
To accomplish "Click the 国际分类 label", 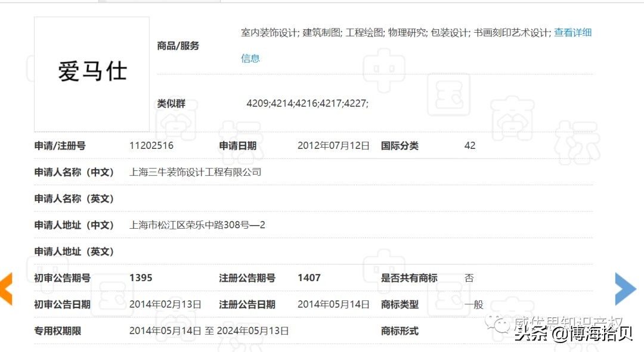I will [x=400, y=146].
